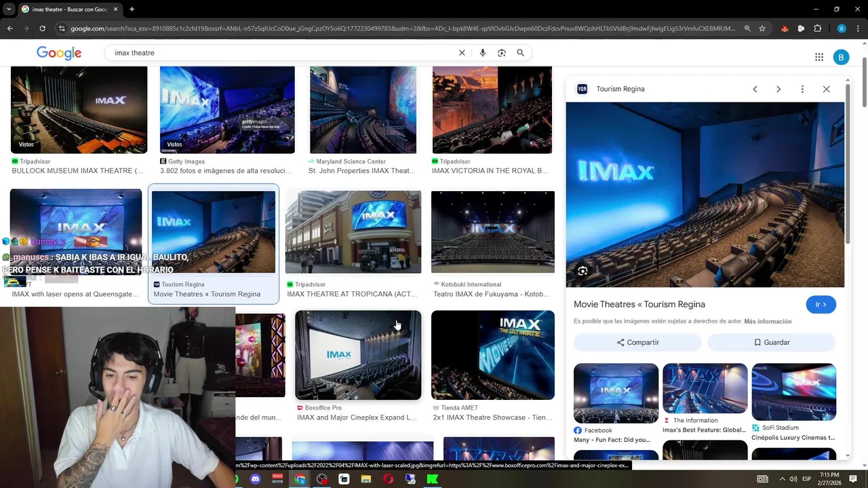Show hidden system tray icons

[782, 479]
